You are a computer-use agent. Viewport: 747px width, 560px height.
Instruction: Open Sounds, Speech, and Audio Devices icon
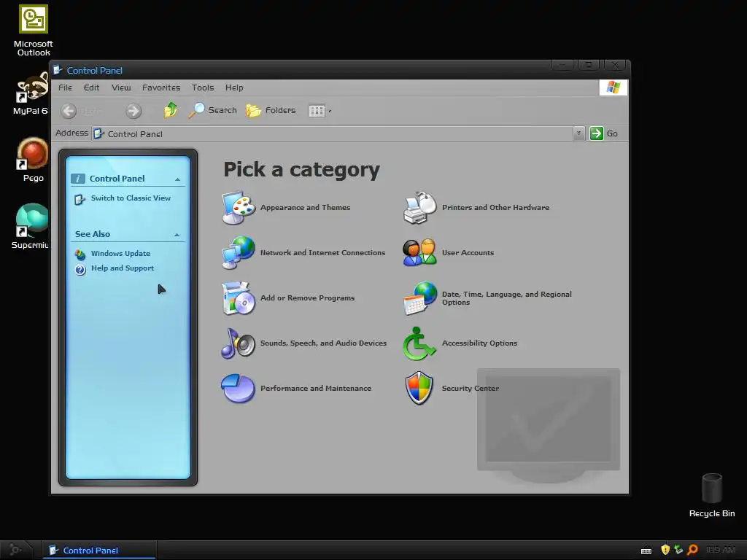(239, 343)
